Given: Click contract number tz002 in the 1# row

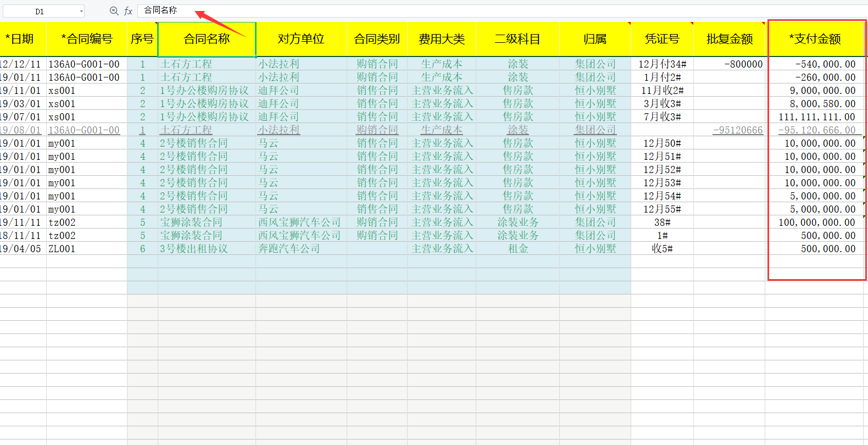Looking at the screenshot, I should point(87,236).
